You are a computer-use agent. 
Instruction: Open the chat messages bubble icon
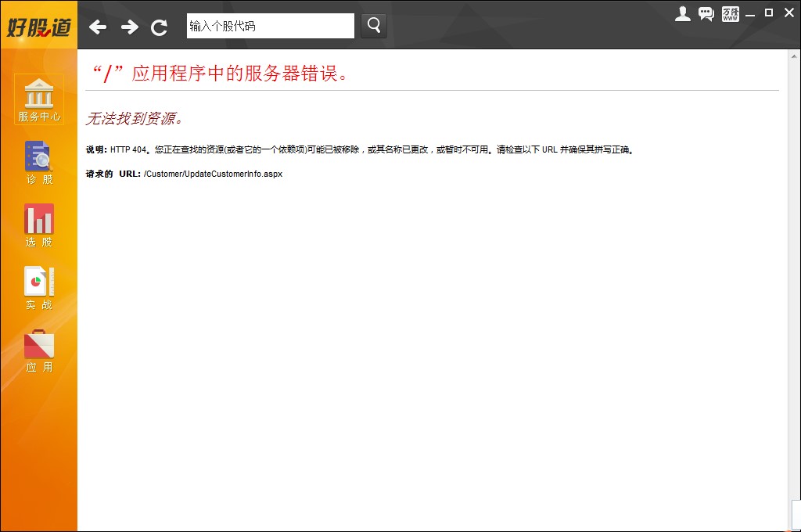pyautogui.click(x=706, y=13)
